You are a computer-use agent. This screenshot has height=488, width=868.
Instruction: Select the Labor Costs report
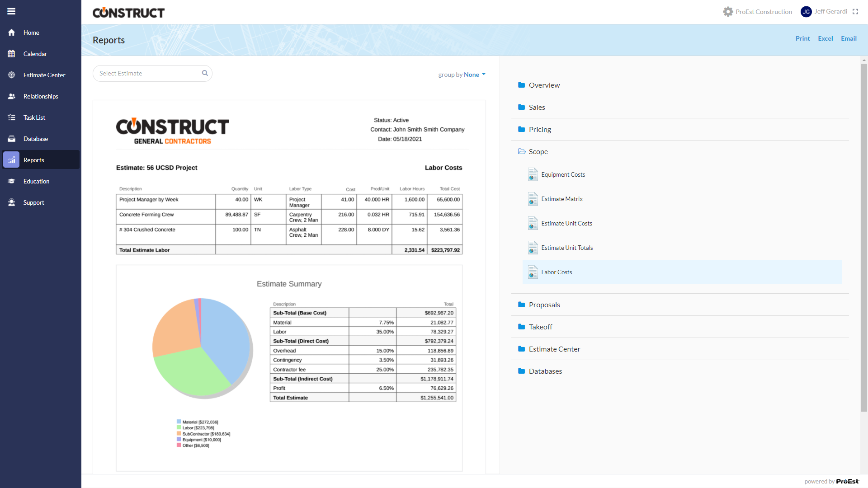pyautogui.click(x=556, y=272)
